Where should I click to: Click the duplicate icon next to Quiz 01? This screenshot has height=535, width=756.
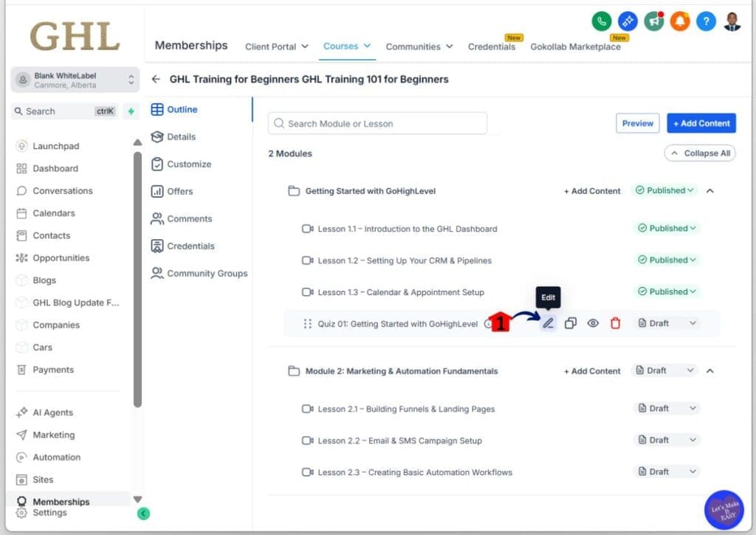pos(570,322)
